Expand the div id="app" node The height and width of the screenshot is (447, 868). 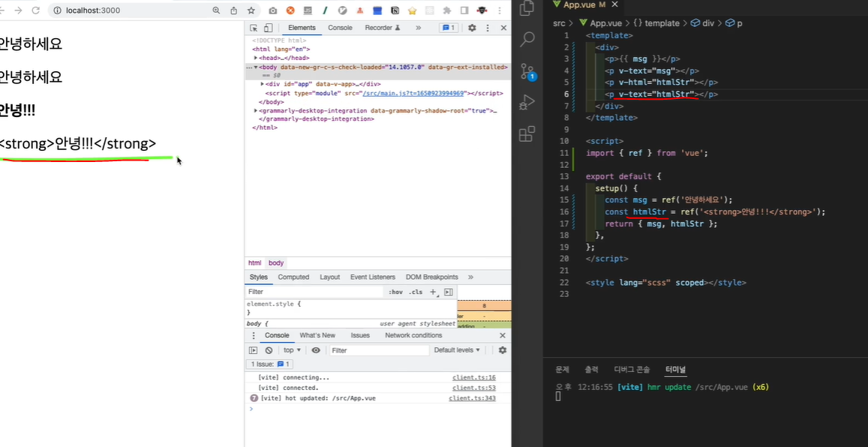pos(263,84)
